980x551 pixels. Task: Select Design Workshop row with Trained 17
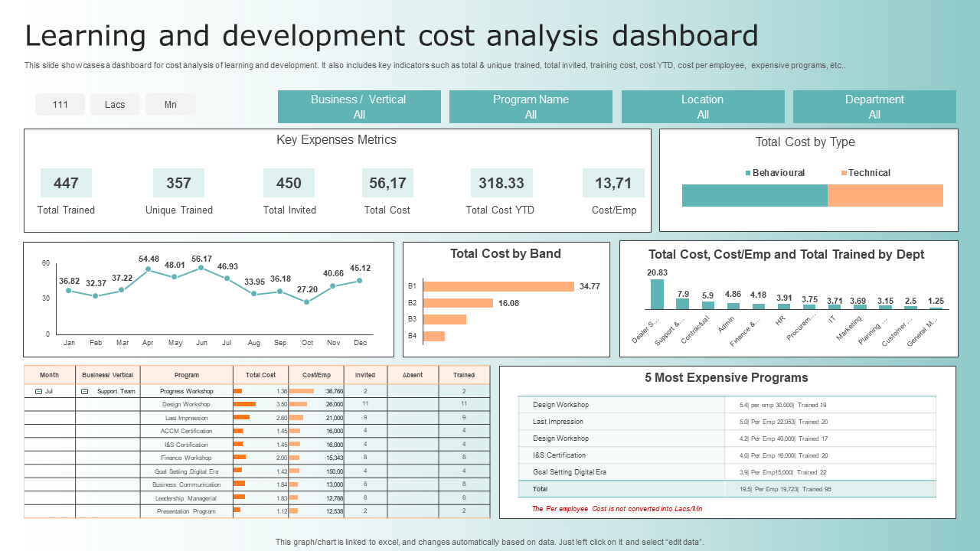[727, 439]
